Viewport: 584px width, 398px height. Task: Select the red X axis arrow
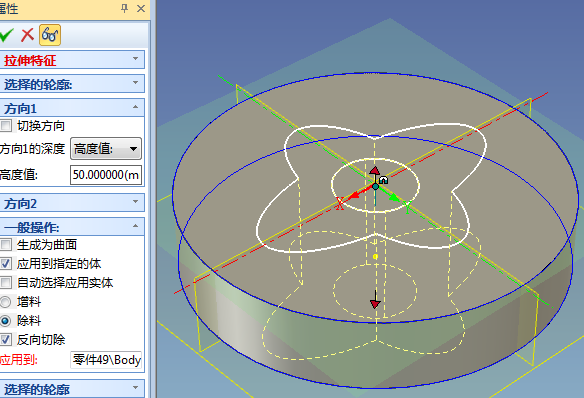(x=355, y=195)
